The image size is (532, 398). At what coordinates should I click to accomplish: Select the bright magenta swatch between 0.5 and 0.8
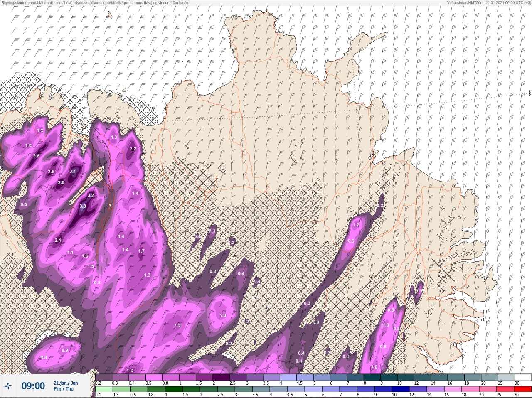point(154,378)
